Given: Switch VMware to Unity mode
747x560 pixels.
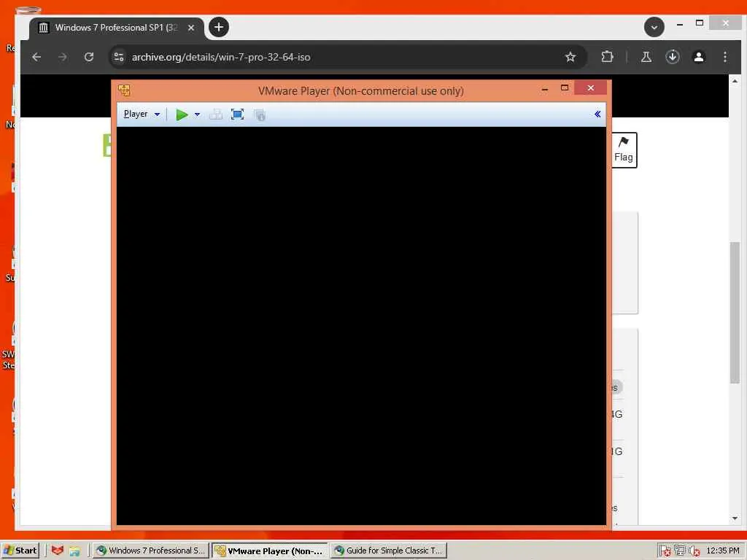Looking at the screenshot, I should coord(260,114).
